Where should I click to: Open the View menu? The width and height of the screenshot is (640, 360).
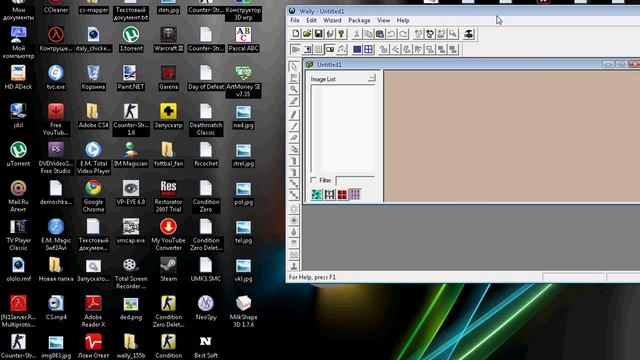[383, 20]
